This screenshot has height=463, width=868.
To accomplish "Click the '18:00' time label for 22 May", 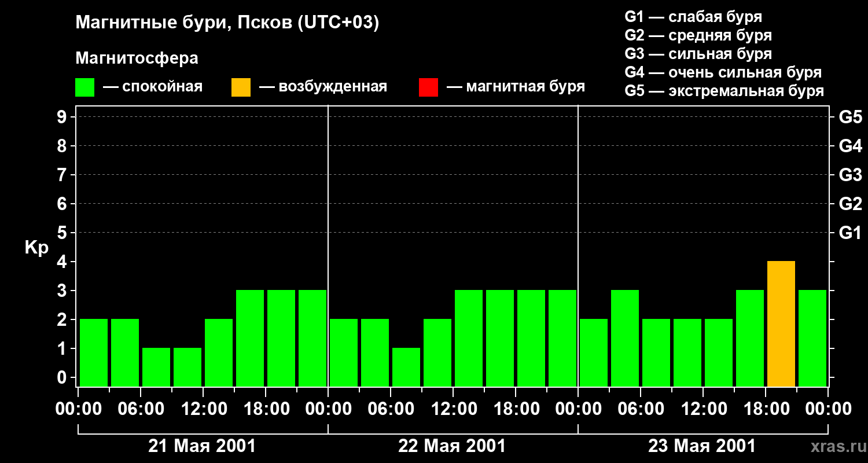I will (x=516, y=409).
